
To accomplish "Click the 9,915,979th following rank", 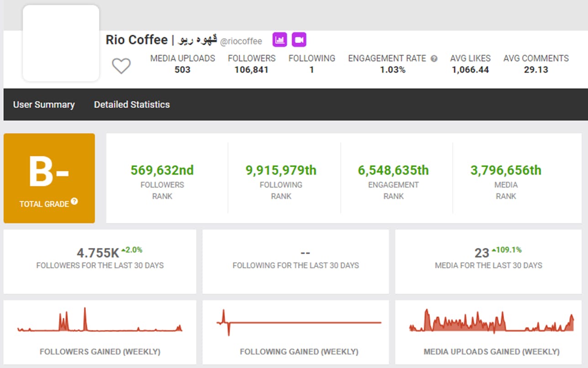I will coord(281,170).
